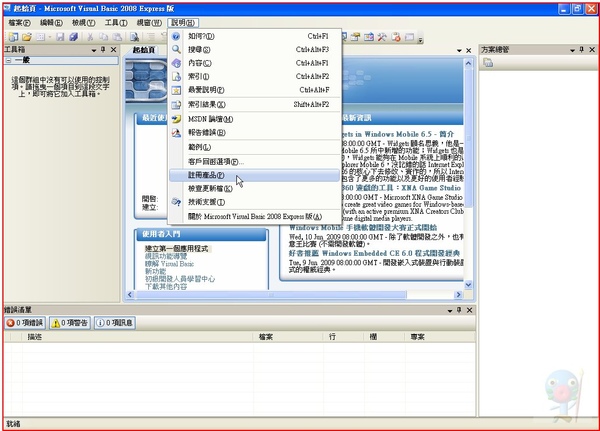Screen dimensions: 600x431
Task: Click the Open File folder icon
Action: tap(27, 37)
